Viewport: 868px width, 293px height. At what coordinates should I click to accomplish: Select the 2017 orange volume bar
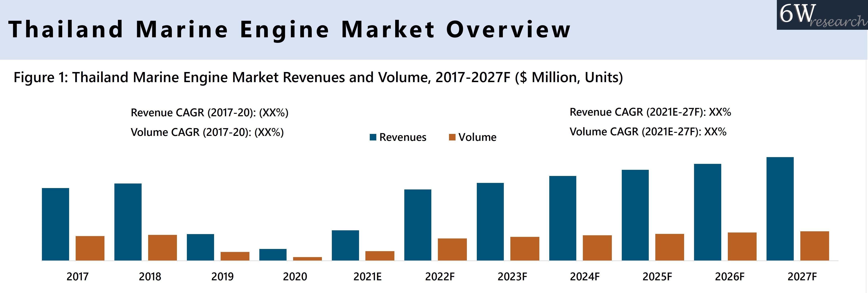pos(90,248)
